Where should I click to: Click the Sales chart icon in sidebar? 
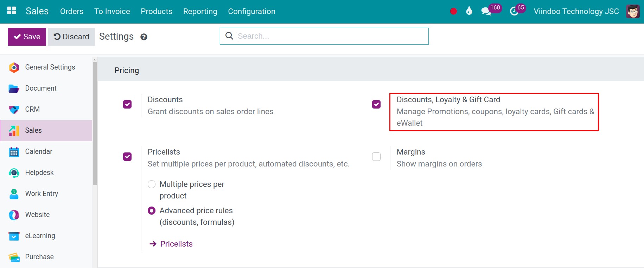(14, 130)
